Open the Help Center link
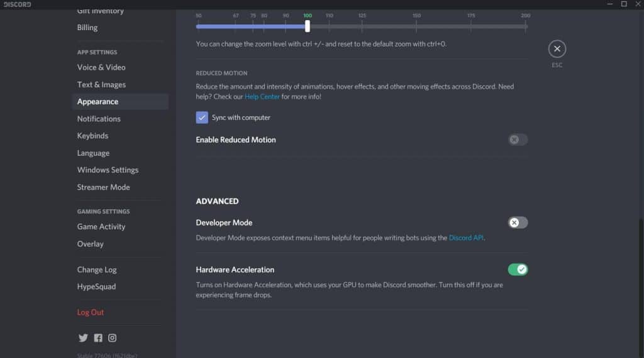This screenshot has height=358, width=644. [x=262, y=97]
